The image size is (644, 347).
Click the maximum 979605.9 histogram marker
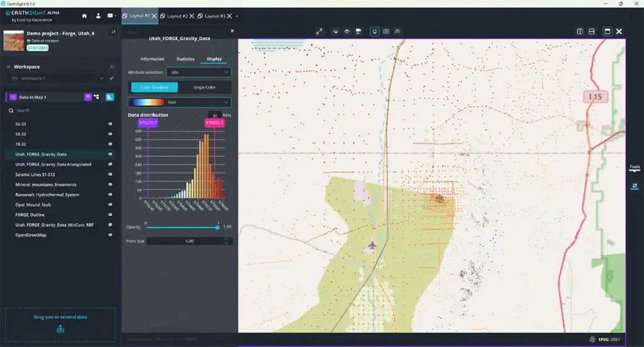tap(214, 123)
